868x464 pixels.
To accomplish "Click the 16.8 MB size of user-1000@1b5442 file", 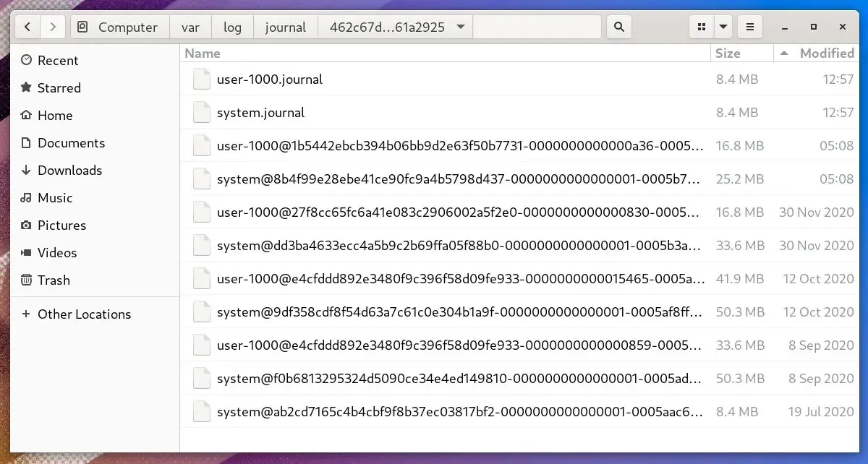I will (x=739, y=146).
